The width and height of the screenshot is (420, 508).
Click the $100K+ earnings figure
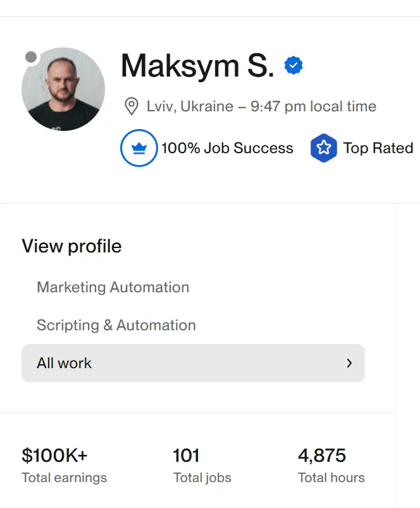(x=54, y=455)
